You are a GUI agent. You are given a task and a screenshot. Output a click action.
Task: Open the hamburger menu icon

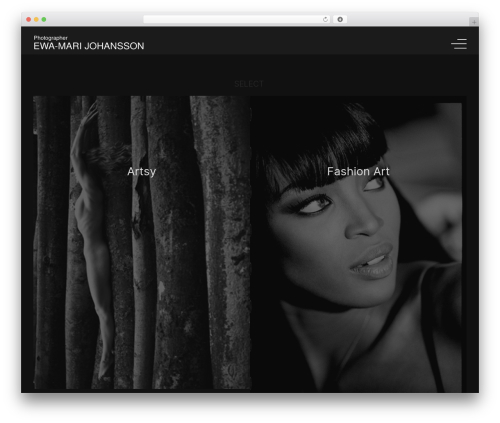pos(459,44)
